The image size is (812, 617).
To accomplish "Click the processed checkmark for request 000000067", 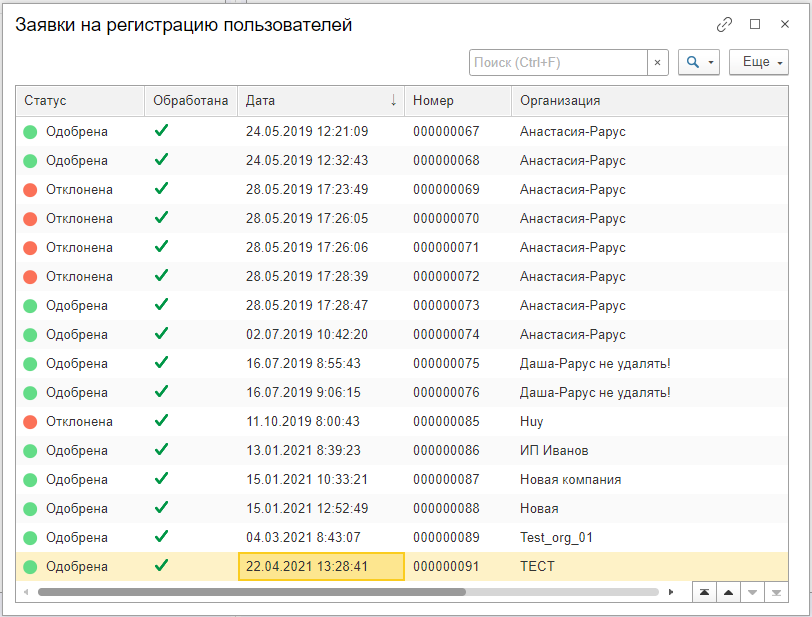I will (161, 131).
